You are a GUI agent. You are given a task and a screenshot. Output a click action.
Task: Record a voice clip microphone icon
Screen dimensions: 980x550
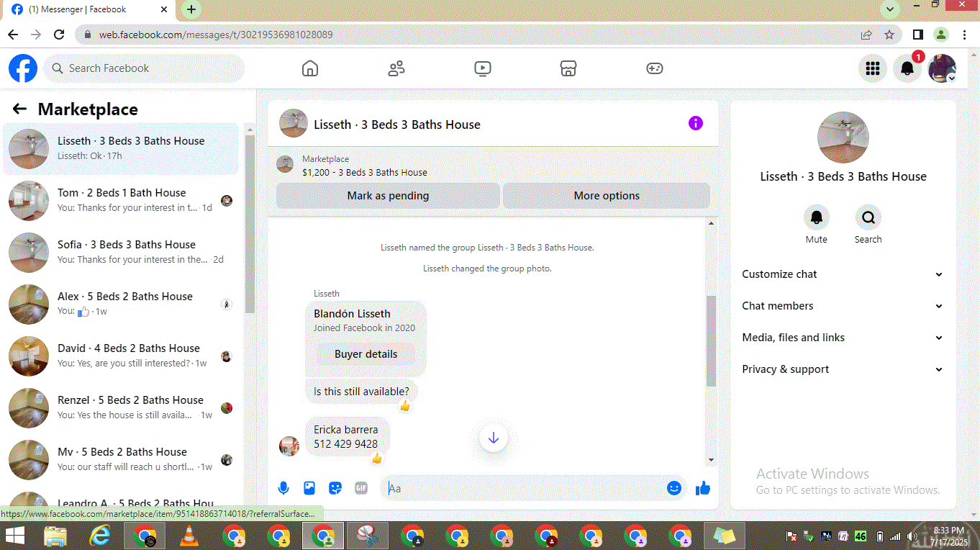[283, 488]
